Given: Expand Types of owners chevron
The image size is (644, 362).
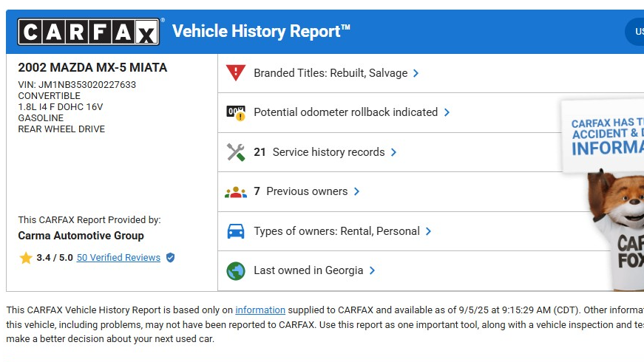Looking at the screenshot, I should [x=428, y=231].
